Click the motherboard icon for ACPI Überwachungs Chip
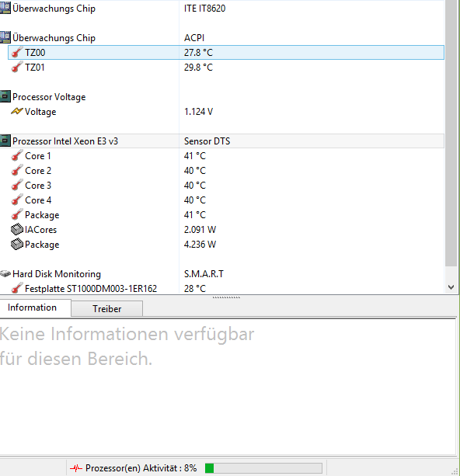Image resolution: width=460 pixels, height=476 pixels. 5,37
